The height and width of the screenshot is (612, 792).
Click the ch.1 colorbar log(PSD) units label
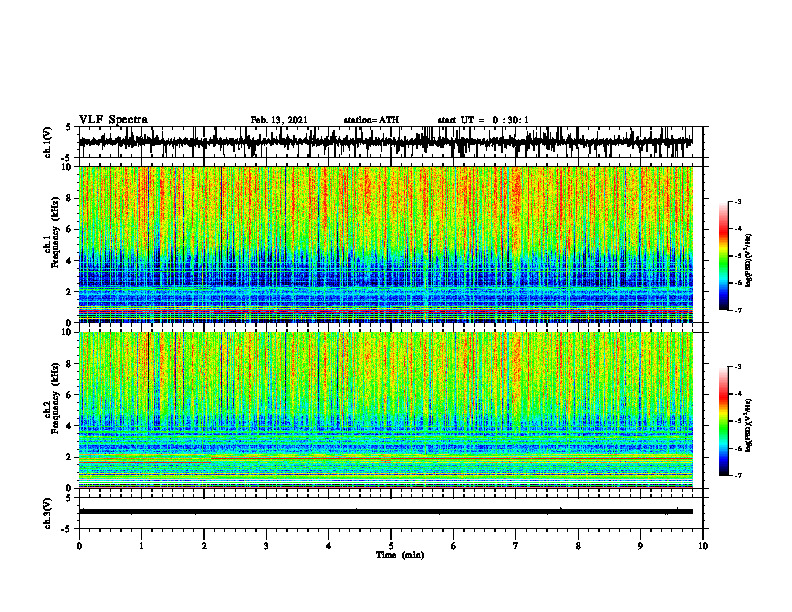point(749,260)
